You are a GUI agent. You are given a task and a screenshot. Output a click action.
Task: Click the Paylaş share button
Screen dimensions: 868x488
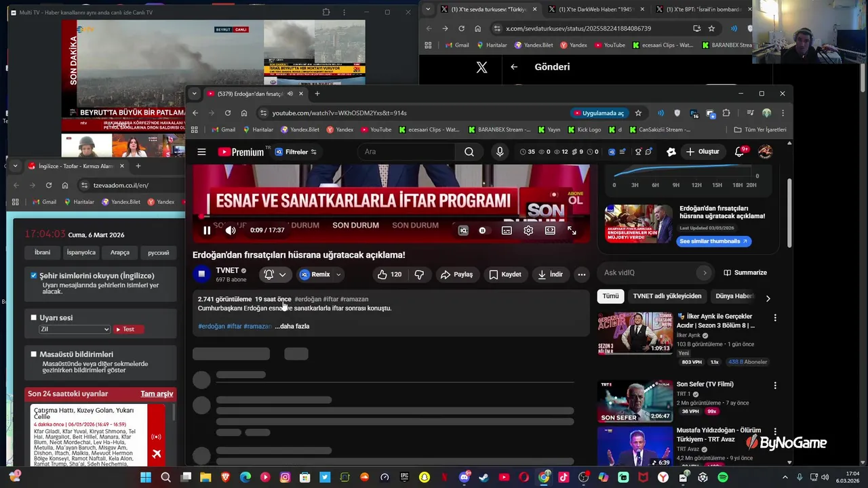pyautogui.click(x=456, y=274)
